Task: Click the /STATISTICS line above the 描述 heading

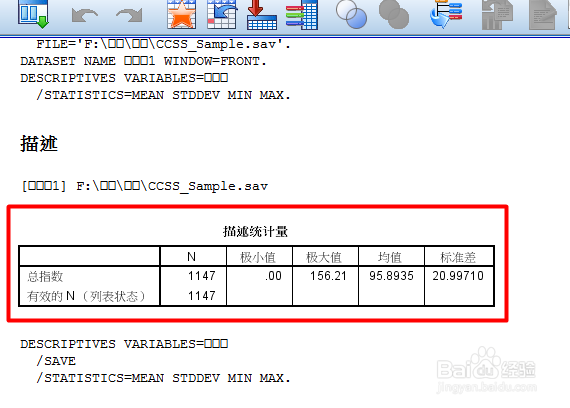Action: click(x=163, y=95)
